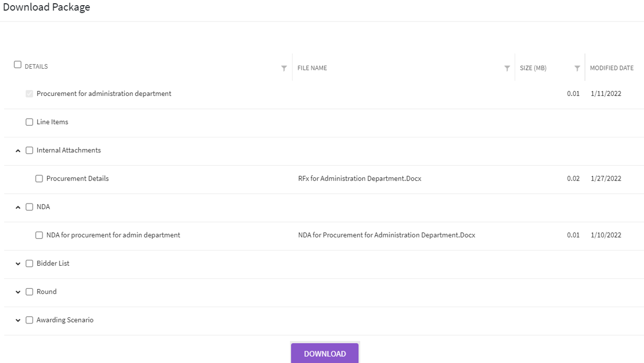644x363 pixels.
Task: Select the Procurement Details checkbox
Action: pos(39,178)
